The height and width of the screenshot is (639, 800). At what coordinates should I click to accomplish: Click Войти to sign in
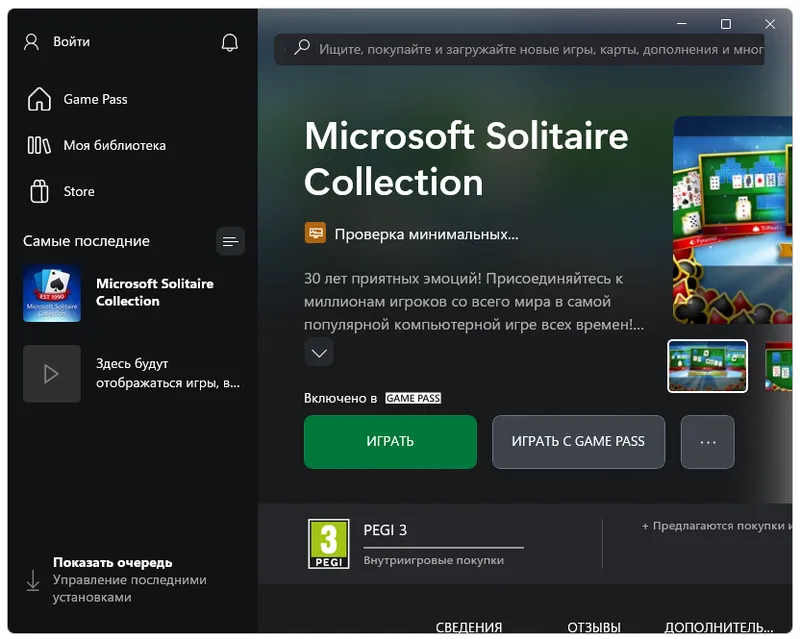pyautogui.click(x=71, y=42)
